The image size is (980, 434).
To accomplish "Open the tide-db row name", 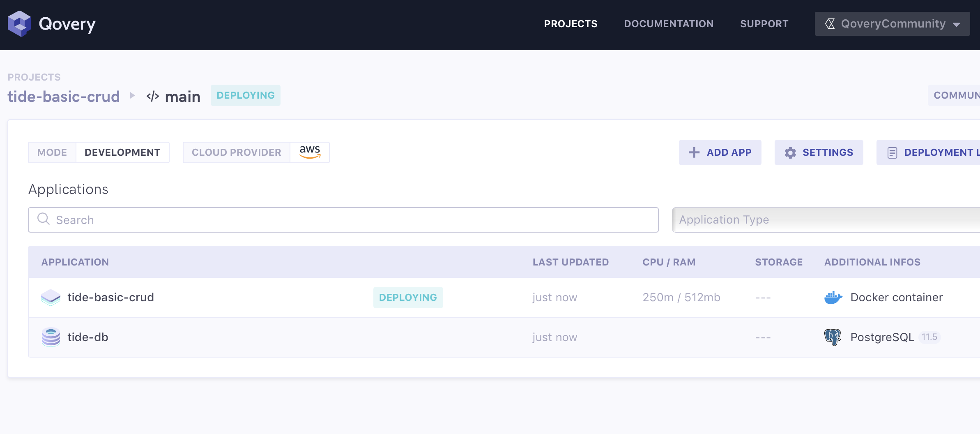I will (x=88, y=337).
